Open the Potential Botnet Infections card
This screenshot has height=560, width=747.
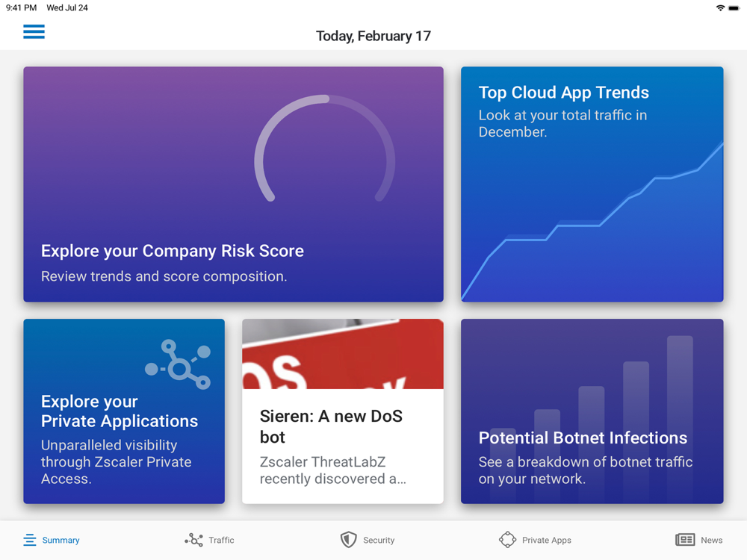pos(592,411)
